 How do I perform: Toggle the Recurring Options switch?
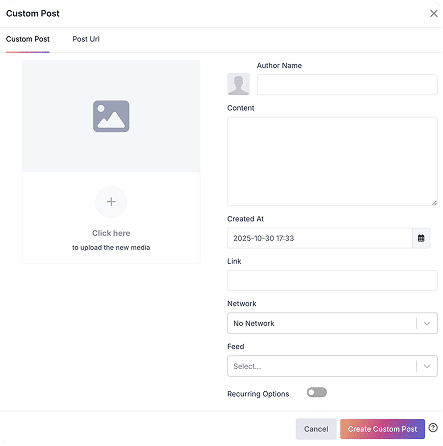[x=317, y=393]
